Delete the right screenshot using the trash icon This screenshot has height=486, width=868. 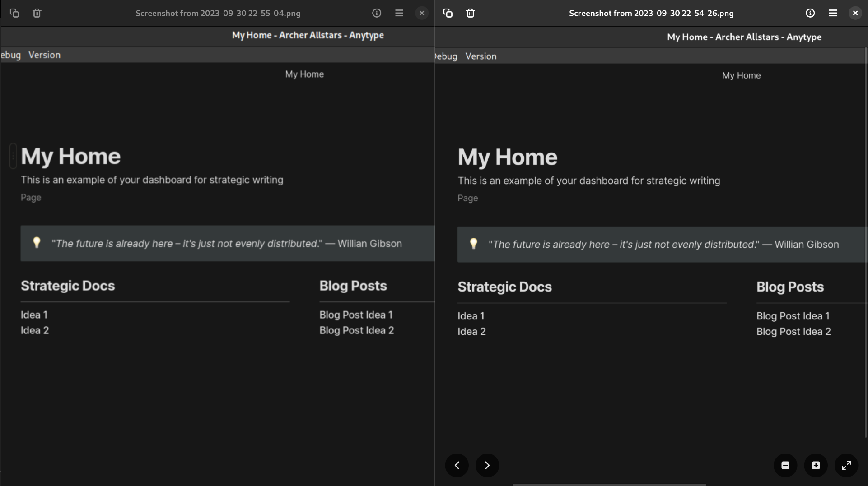click(470, 13)
